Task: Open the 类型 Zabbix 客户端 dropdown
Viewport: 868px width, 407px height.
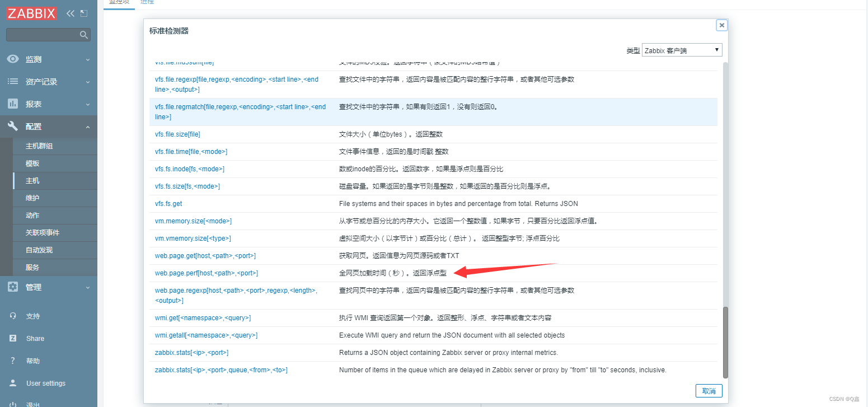Action: tap(682, 50)
